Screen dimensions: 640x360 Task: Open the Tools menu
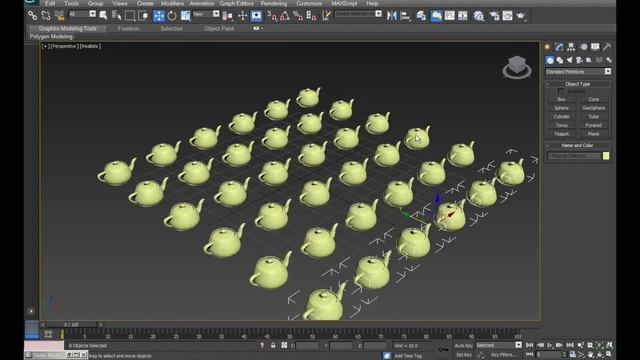coord(71,3)
